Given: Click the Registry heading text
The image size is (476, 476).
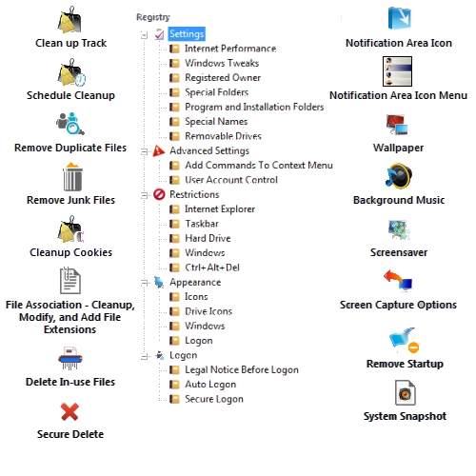Looking at the screenshot, I should tap(153, 17).
